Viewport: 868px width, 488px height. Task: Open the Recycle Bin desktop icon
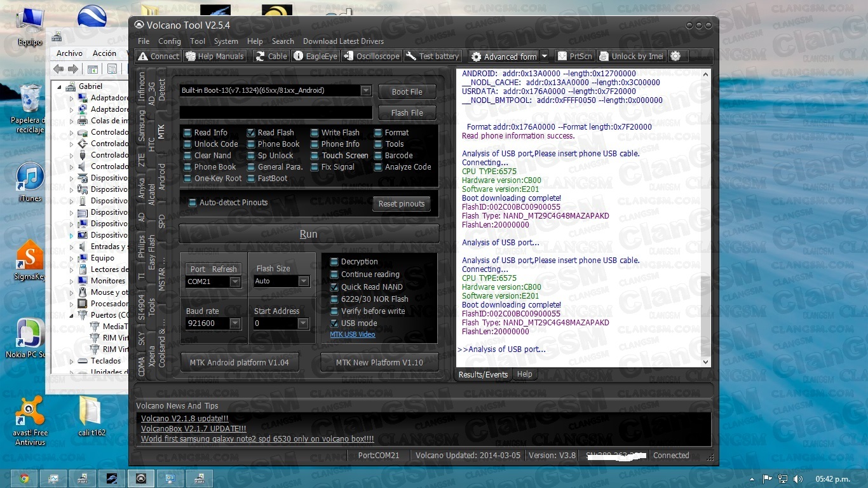coord(29,109)
